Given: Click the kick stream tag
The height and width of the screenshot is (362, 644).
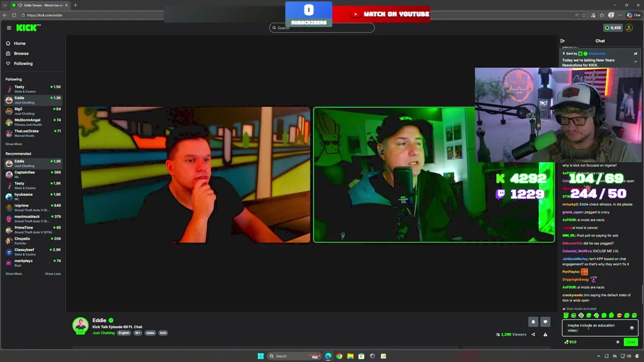Looking at the screenshot, I should tap(163, 333).
